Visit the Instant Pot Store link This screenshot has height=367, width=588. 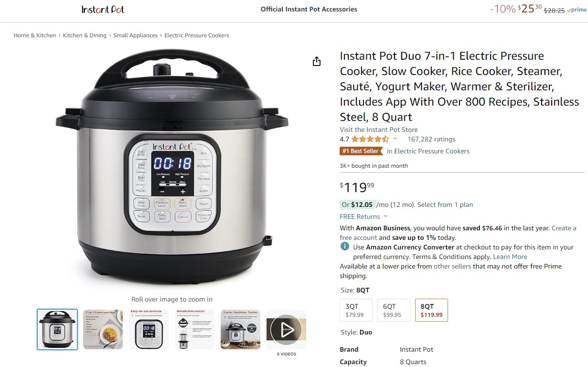click(x=379, y=130)
